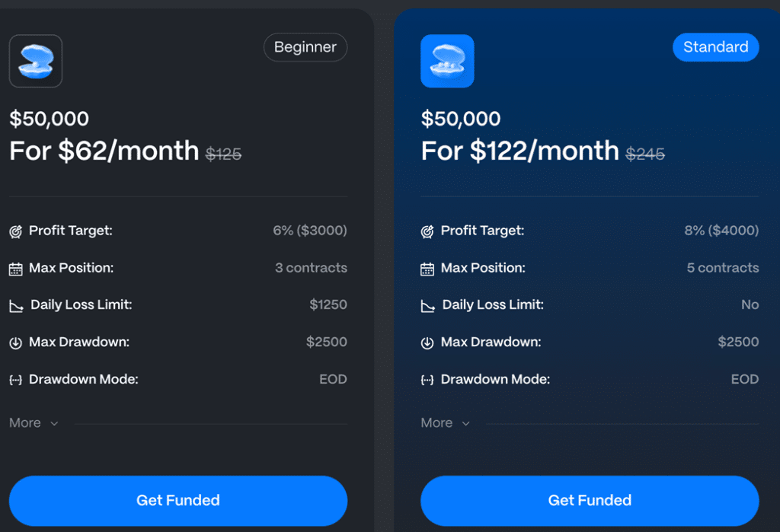Click the Daily Loss Limit chart icon in Beginner plan
780x532 pixels.
16,306
